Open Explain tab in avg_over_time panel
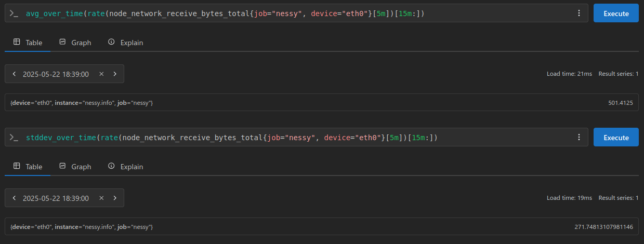This screenshot has width=644, height=244. tap(125, 43)
